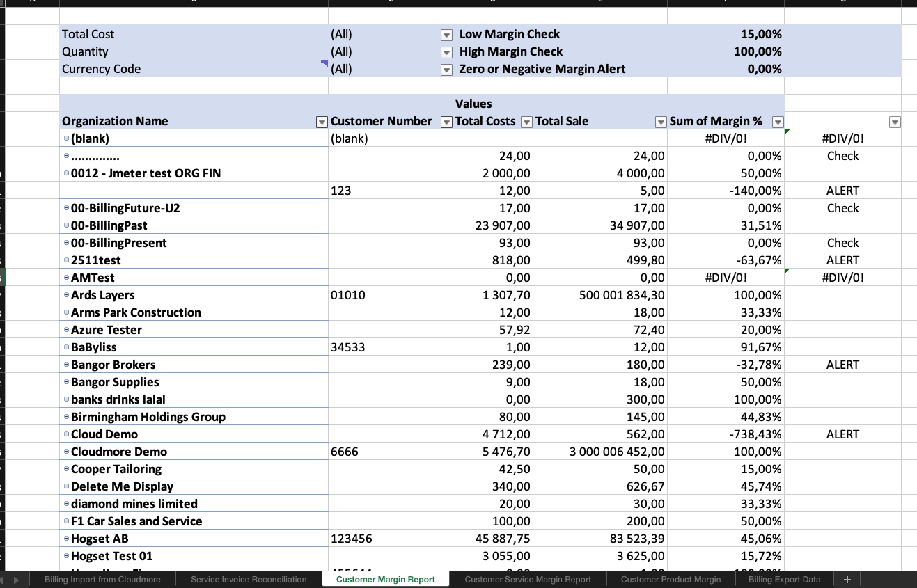The image size is (917, 588).
Task: Open the Organization Name filter dropdown
Action: tap(322, 122)
